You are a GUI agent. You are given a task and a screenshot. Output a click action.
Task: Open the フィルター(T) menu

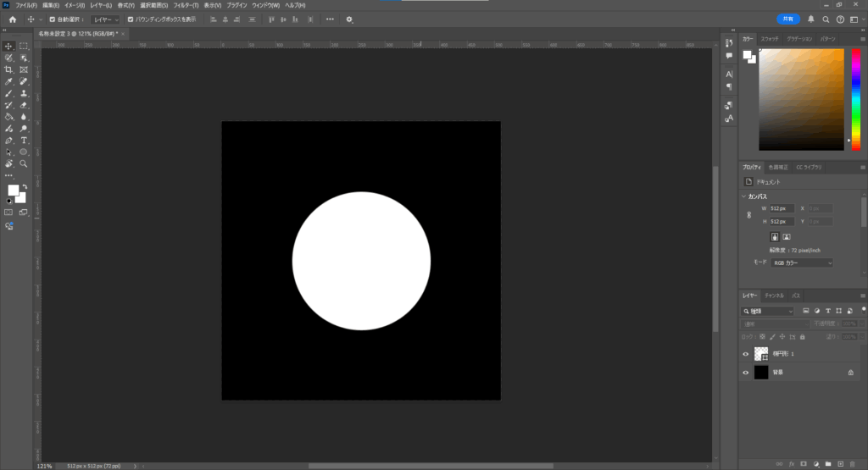point(186,5)
